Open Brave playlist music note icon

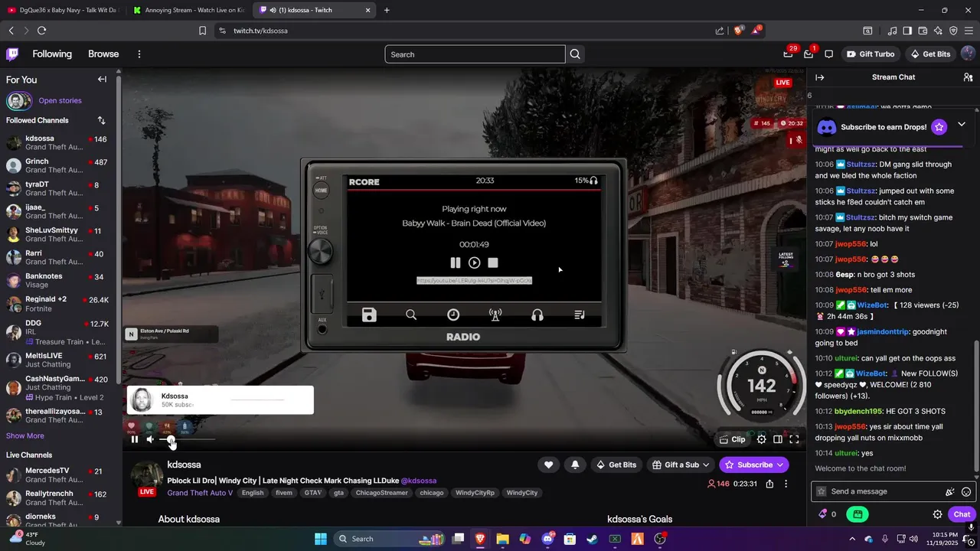pyautogui.click(x=893, y=31)
